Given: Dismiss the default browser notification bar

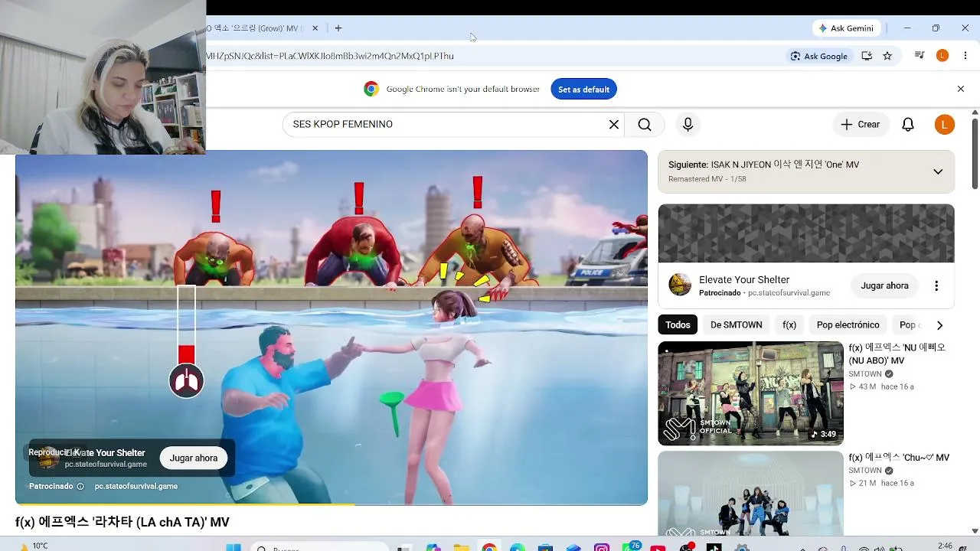Looking at the screenshot, I should tap(961, 90).
